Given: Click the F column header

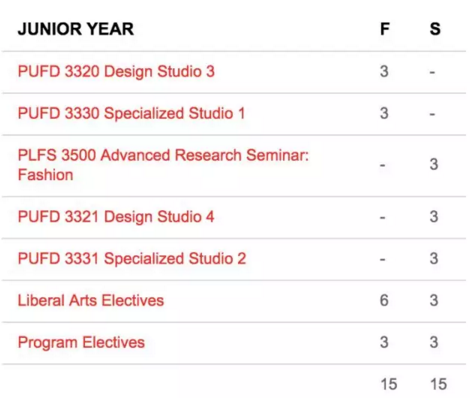Looking at the screenshot, I should pyautogui.click(x=385, y=29).
